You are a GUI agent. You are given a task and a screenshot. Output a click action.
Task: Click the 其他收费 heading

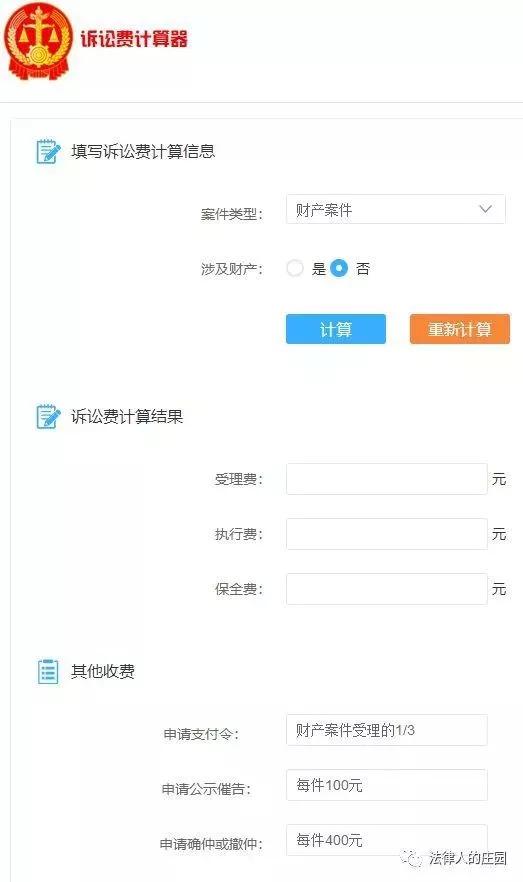pos(103,671)
